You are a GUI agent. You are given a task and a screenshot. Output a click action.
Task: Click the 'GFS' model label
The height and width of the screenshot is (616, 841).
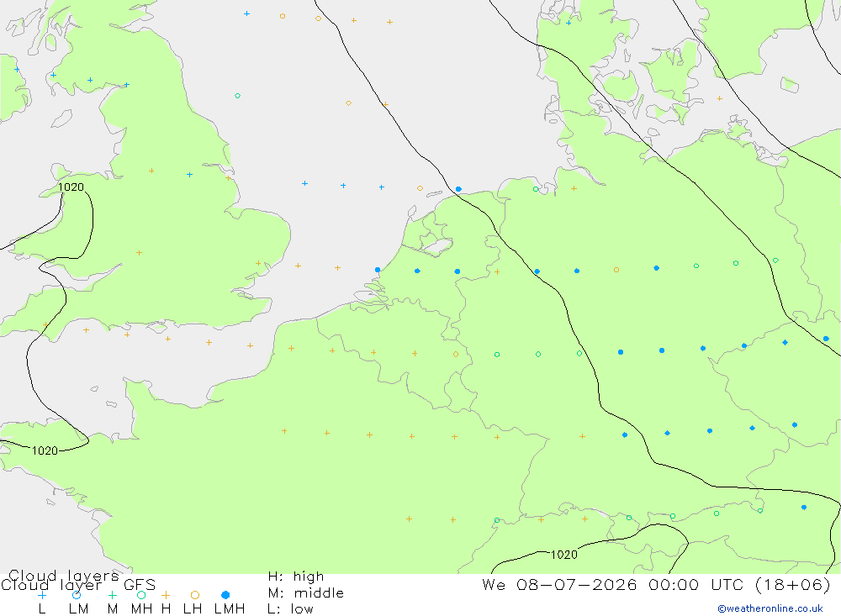point(140,585)
